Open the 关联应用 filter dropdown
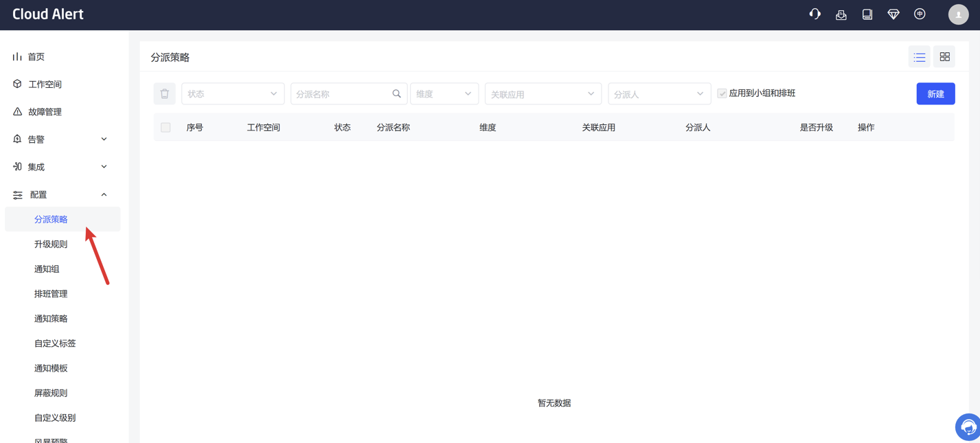The height and width of the screenshot is (443, 980). [543, 94]
